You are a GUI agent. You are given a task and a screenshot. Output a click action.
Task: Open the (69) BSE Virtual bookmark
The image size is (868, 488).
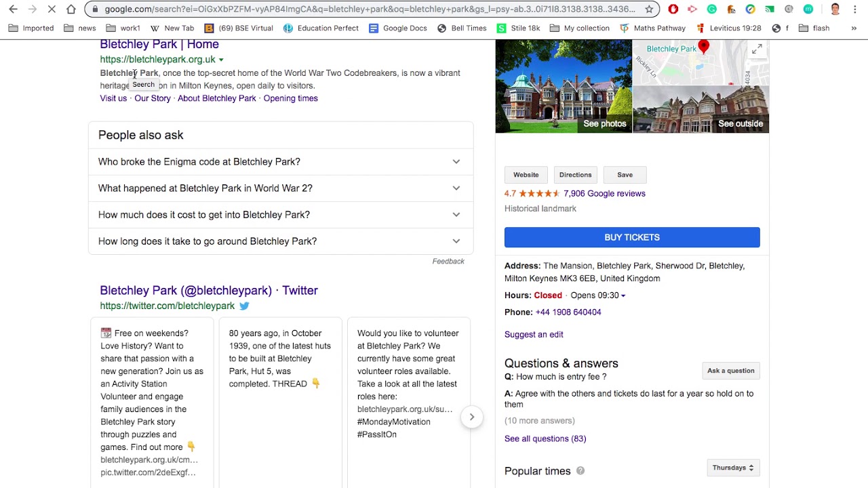[x=239, y=28]
